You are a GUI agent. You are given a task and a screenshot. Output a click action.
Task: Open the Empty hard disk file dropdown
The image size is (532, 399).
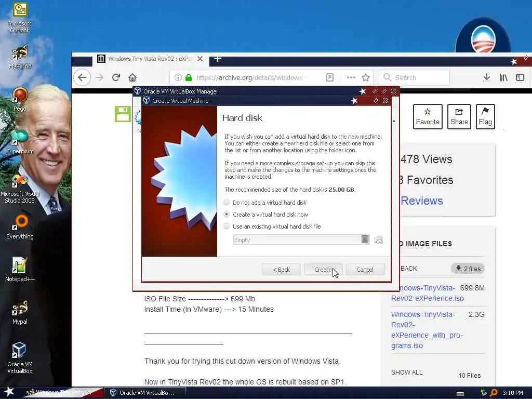click(x=301, y=240)
